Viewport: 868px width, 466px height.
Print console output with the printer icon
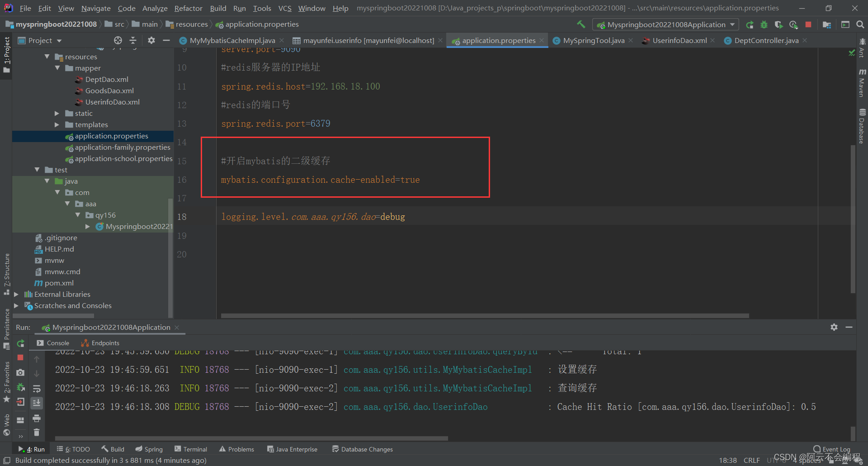[x=37, y=418]
